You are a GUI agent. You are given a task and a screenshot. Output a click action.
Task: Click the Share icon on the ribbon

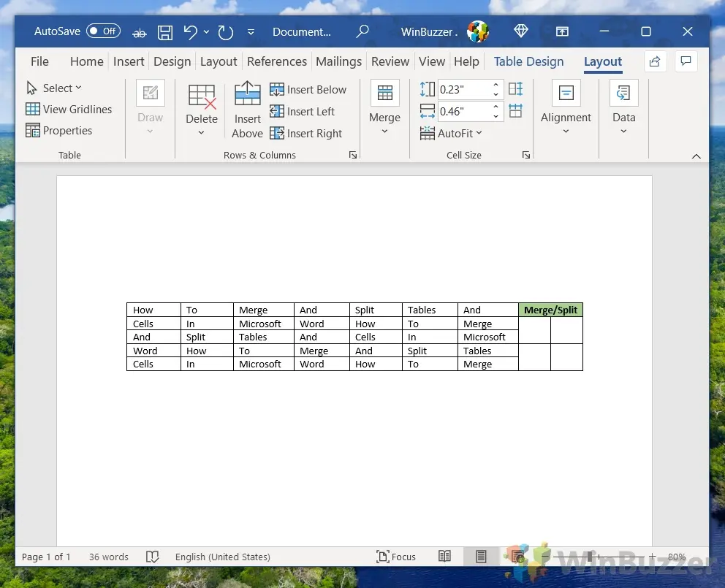pyautogui.click(x=655, y=61)
